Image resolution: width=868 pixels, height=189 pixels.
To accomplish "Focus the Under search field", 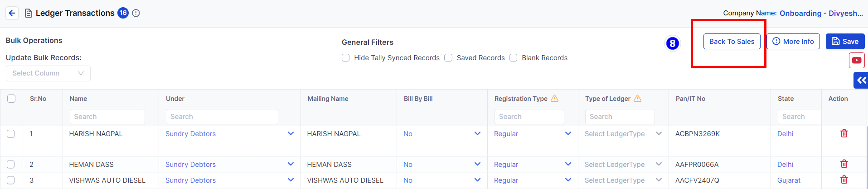I will (x=222, y=117).
